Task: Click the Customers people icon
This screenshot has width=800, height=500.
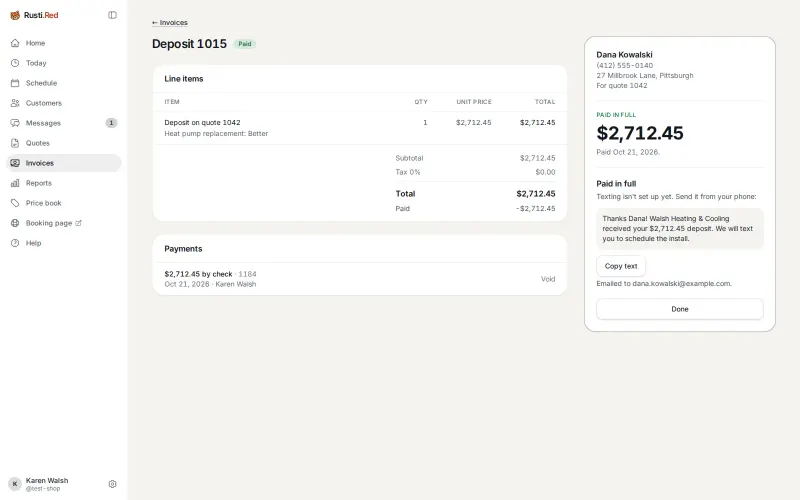Action: click(15, 103)
